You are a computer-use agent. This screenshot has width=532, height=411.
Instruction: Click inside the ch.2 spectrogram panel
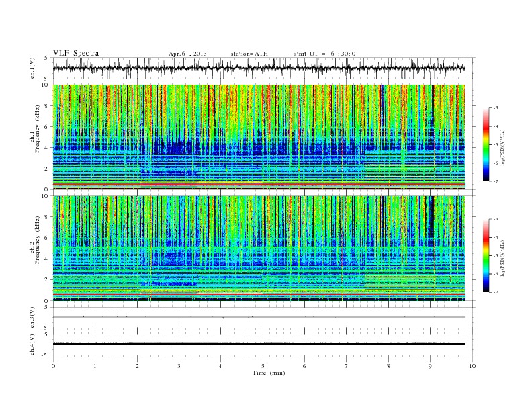click(x=259, y=248)
